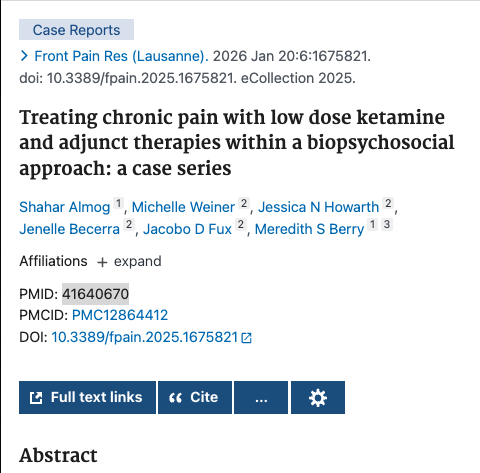Viewport: 480px width, 473px height.
Task: Click the quotation mark Cite icon
Action: (176, 398)
